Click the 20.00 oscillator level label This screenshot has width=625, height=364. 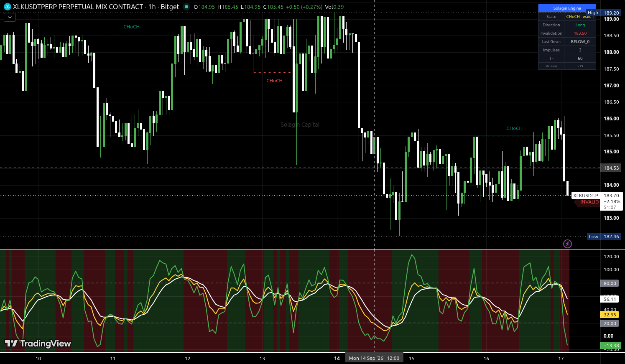[610, 323]
